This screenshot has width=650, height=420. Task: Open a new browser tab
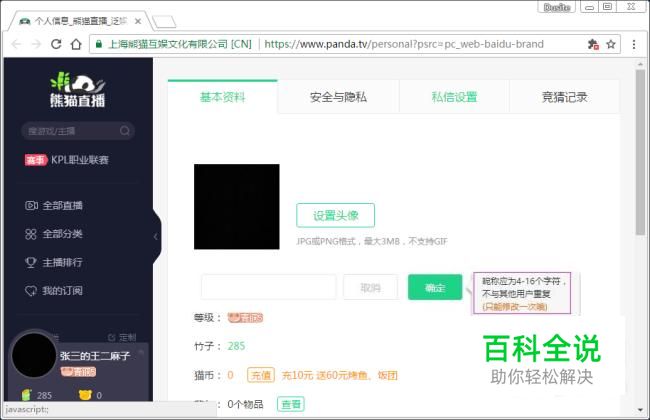pos(164,22)
